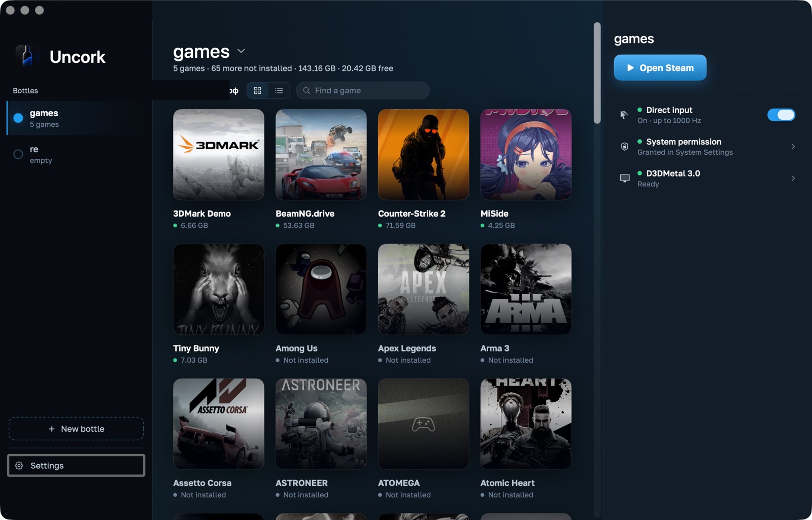Turn off the Direct input switch
Viewport: 812px width, 520px height.
point(781,115)
